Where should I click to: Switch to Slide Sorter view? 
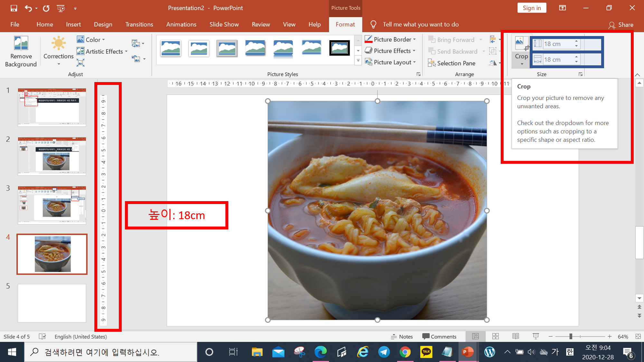click(x=496, y=336)
